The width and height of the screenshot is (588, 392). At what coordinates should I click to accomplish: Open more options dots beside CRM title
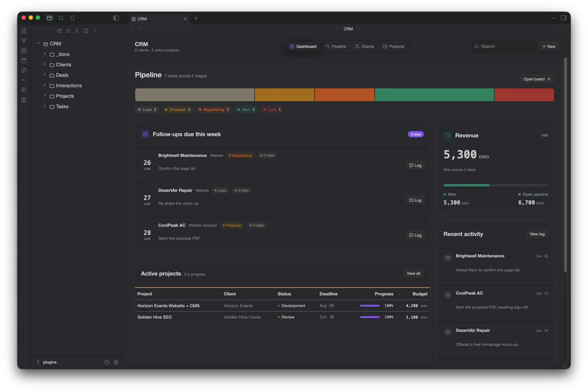560,29
